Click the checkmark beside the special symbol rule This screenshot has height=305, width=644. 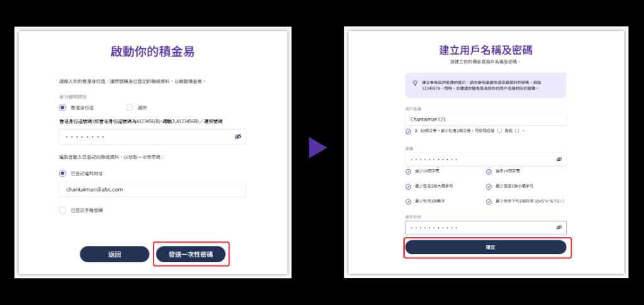click(489, 201)
